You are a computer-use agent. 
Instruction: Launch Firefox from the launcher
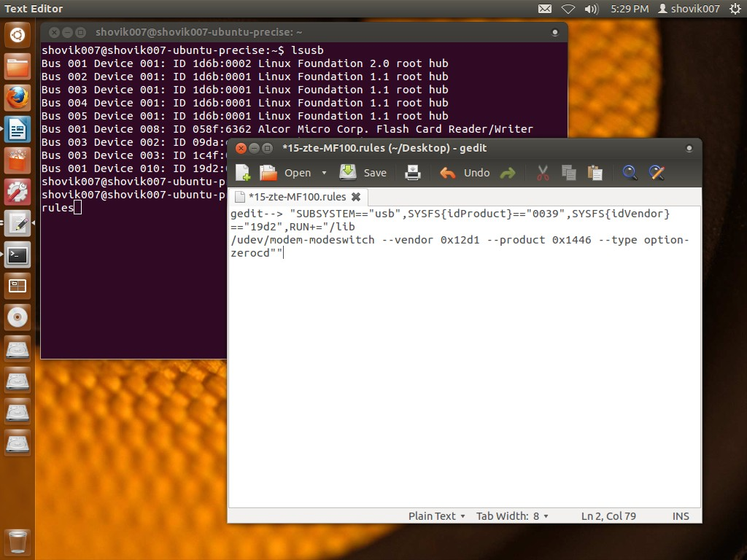(17, 97)
